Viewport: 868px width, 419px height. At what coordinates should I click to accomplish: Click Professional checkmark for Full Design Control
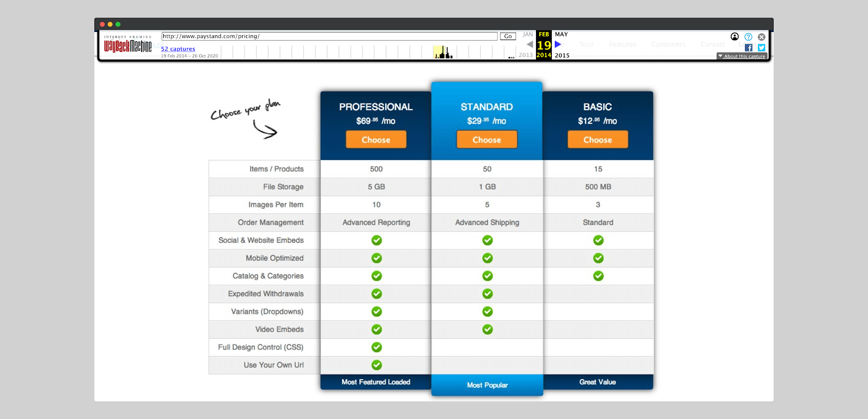point(376,347)
